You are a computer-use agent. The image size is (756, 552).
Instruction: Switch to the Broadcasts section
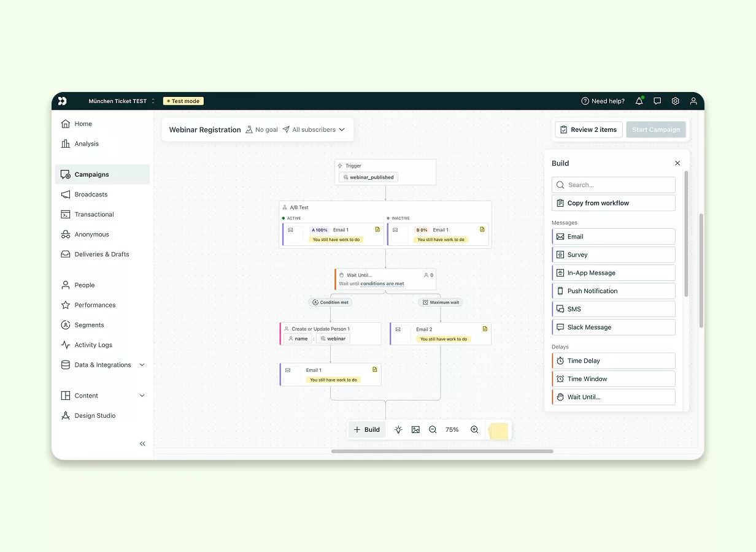pyautogui.click(x=91, y=194)
